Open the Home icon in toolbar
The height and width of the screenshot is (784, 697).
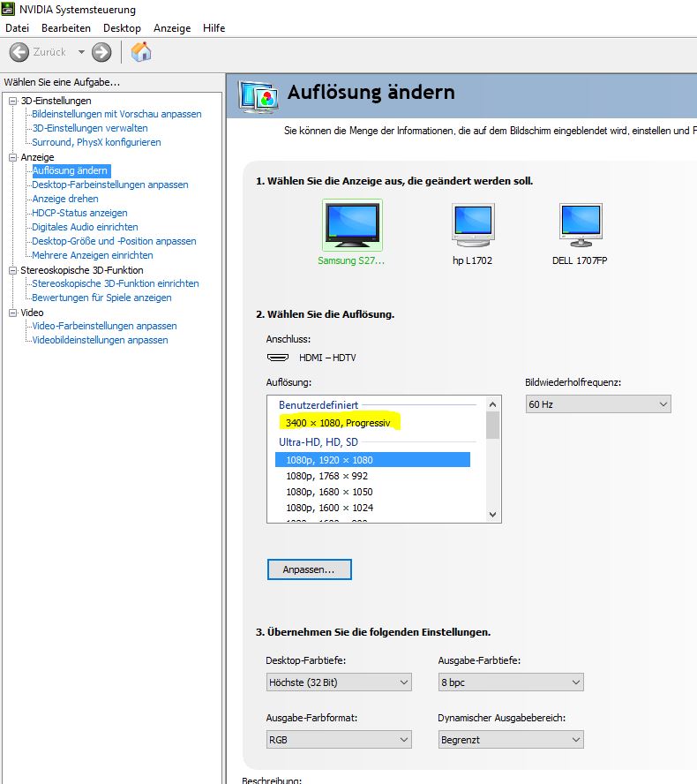[141, 51]
